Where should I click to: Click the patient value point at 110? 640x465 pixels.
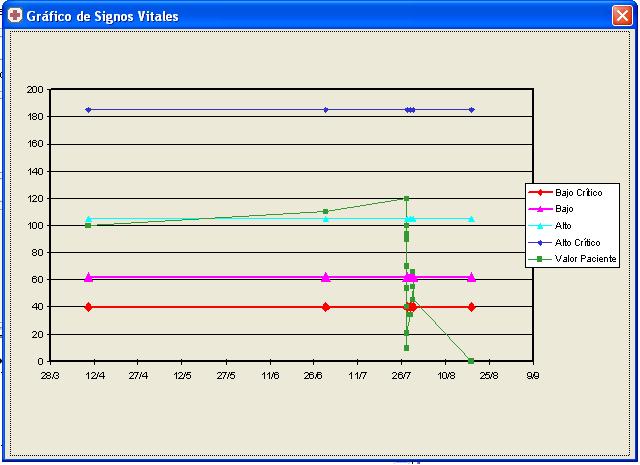325,211
